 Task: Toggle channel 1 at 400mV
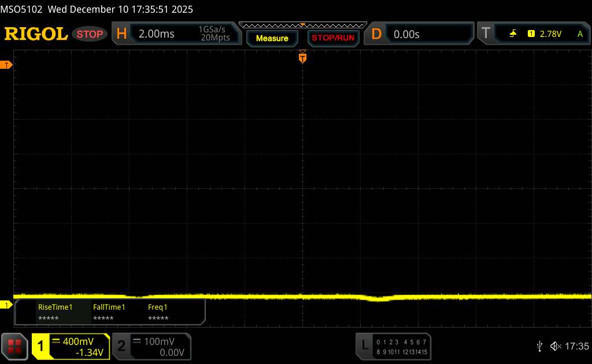tap(71, 346)
